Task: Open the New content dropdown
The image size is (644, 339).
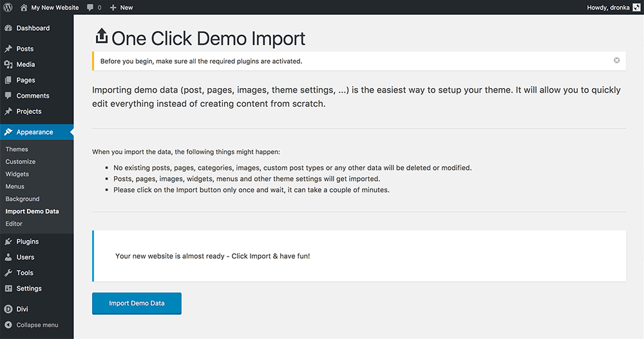Action: coord(122,7)
